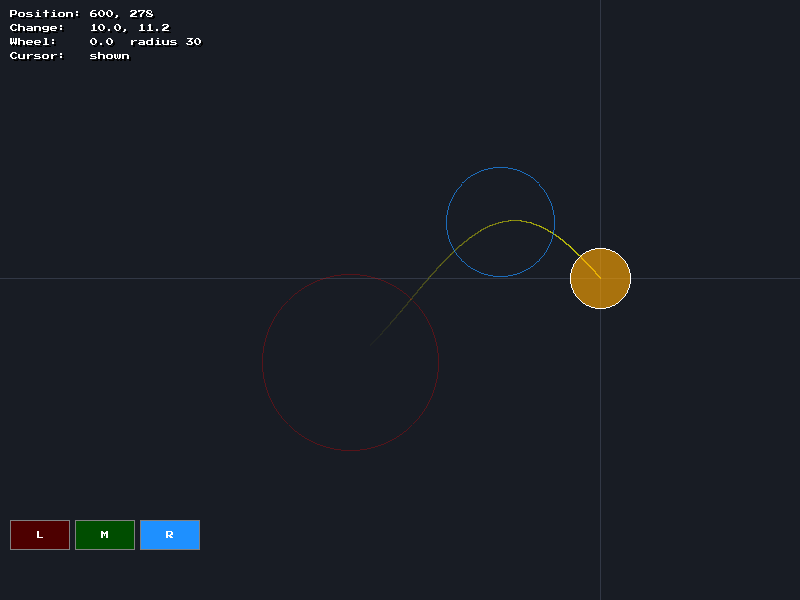Viewport: 800px width, 600px height.
Task: Click the "Wheel:" label text
Action: pyautogui.click(x=33, y=42)
